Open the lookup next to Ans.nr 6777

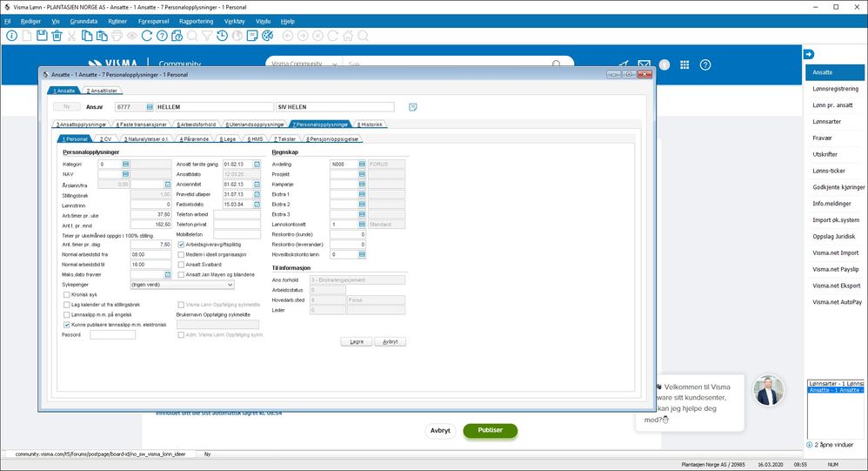click(150, 107)
